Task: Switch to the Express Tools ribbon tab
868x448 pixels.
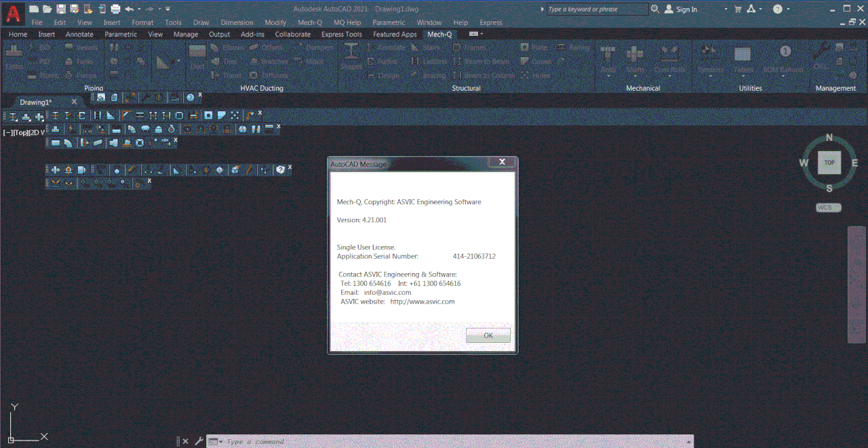Action: tap(342, 34)
